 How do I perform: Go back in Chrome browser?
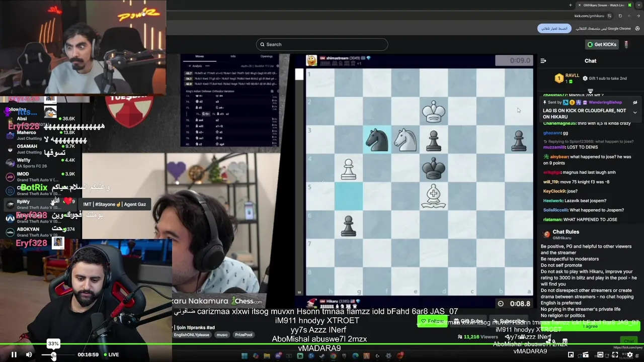click(x=638, y=16)
